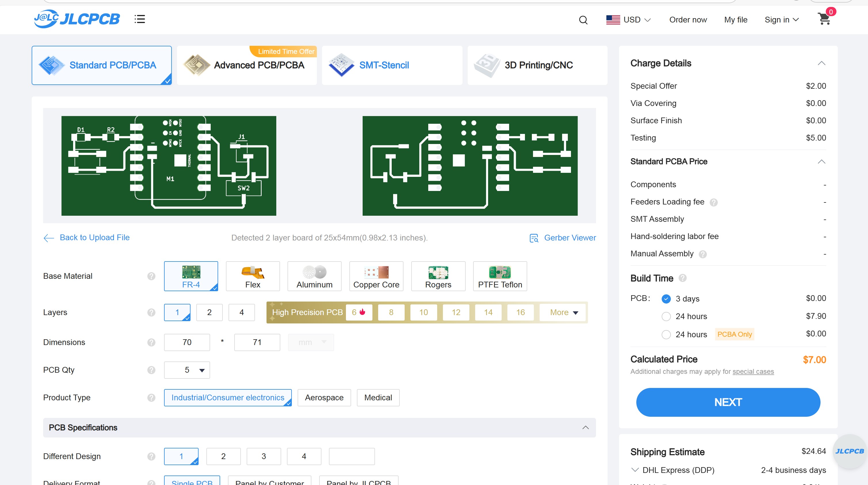The width and height of the screenshot is (868, 485).
Task: Click the Base Material help icon
Action: pos(151,276)
